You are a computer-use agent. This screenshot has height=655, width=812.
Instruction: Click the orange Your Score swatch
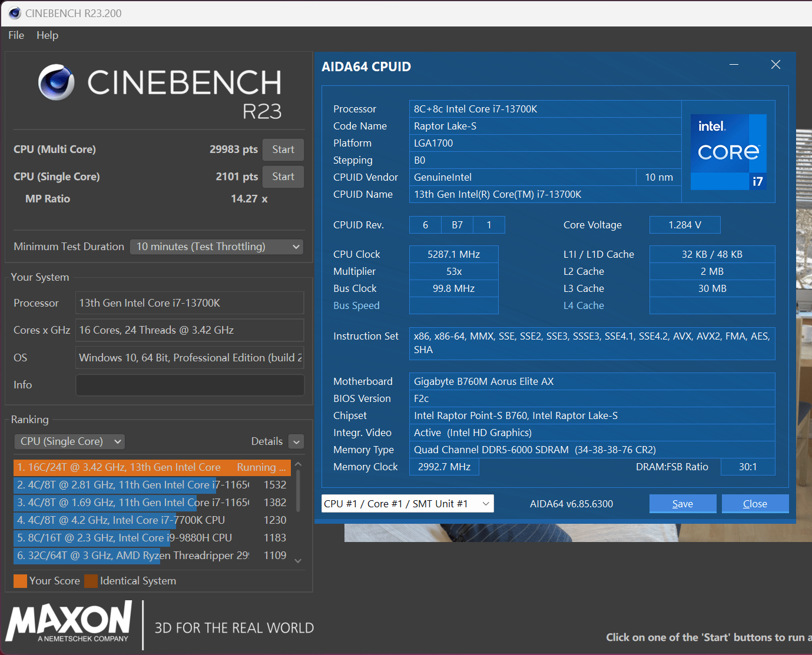pos(20,581)
